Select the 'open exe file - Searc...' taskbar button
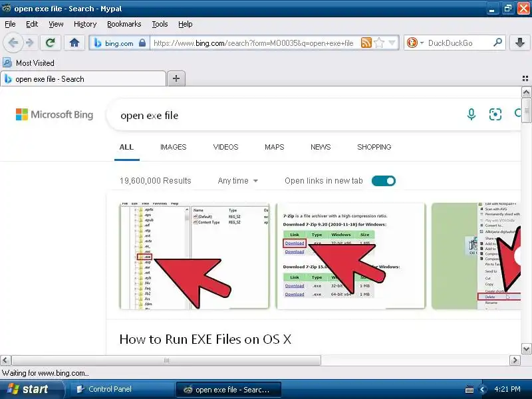 click(229, 390)
